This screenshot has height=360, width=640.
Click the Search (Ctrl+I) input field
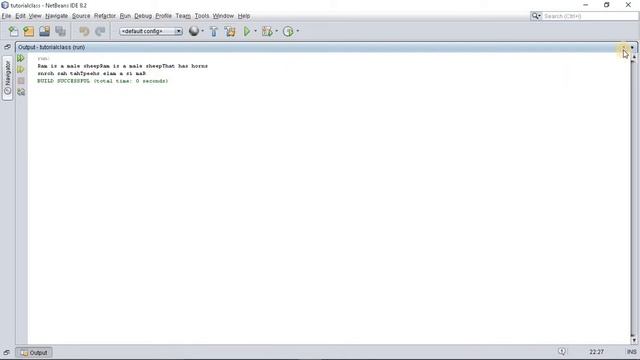590,16
